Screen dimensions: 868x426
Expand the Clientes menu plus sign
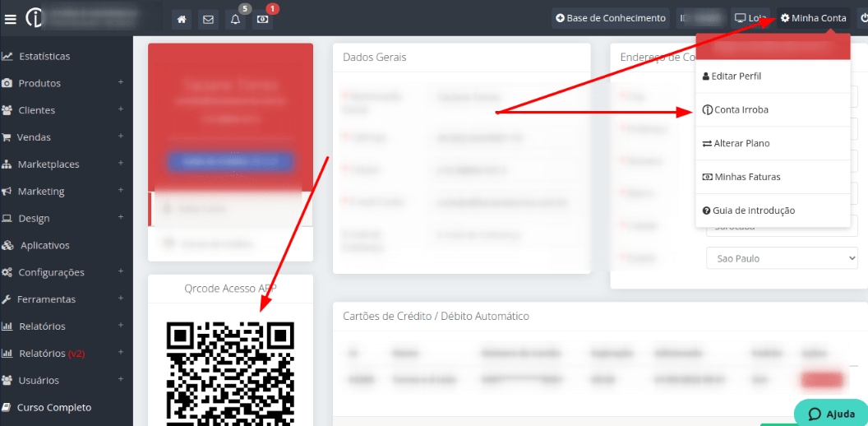(x=121, y=109)
